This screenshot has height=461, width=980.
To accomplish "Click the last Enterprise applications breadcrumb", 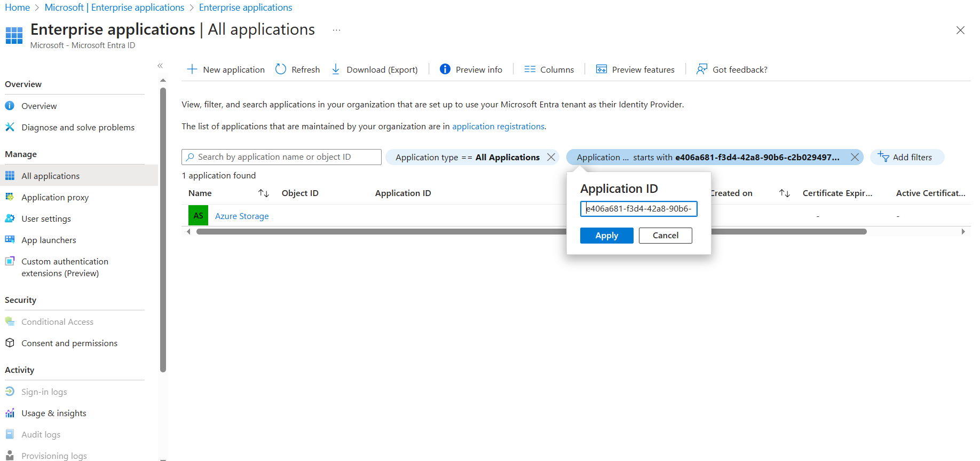I will [x=246, y=7].
